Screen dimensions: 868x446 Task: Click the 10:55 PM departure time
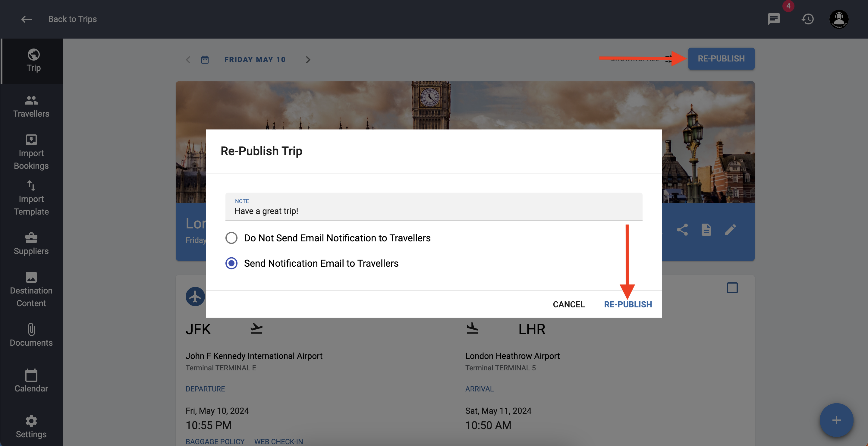208,425
